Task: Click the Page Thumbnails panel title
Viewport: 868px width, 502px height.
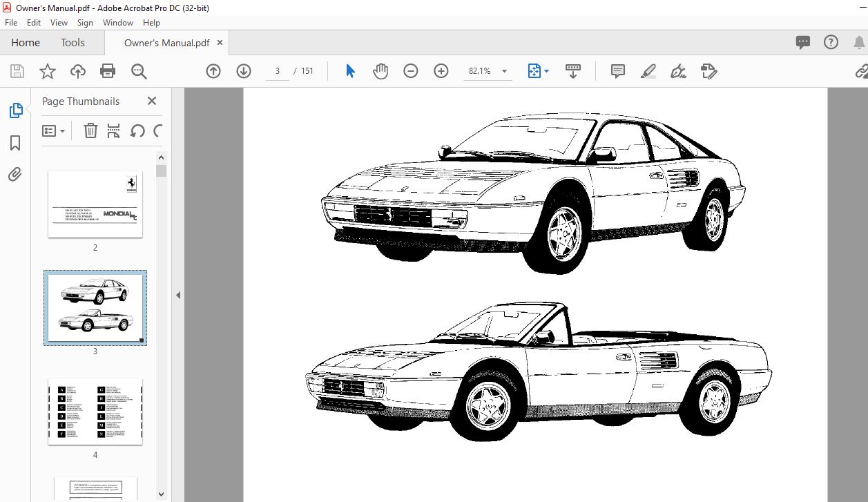Action: [x=81, y=101]
